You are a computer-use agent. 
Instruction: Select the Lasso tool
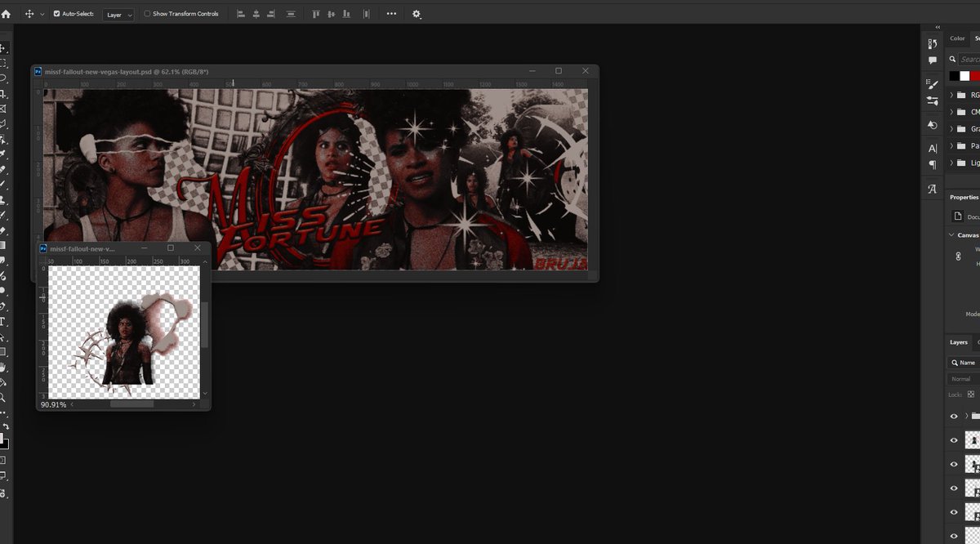[3, 78]
